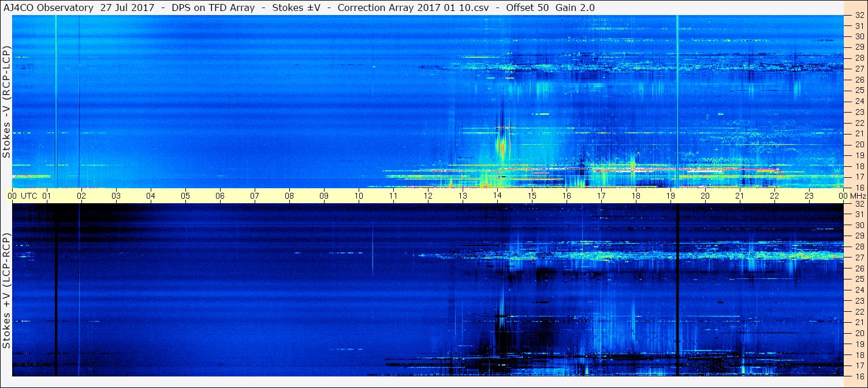Select the 09 hour tick mark
The image size is (868, 388).
click(x=324, y=196)
